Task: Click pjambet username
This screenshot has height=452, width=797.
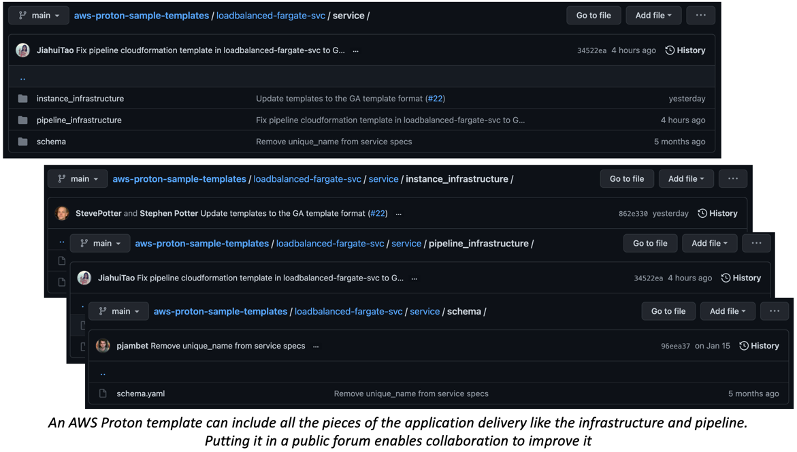Action: (x=132, y=346)
